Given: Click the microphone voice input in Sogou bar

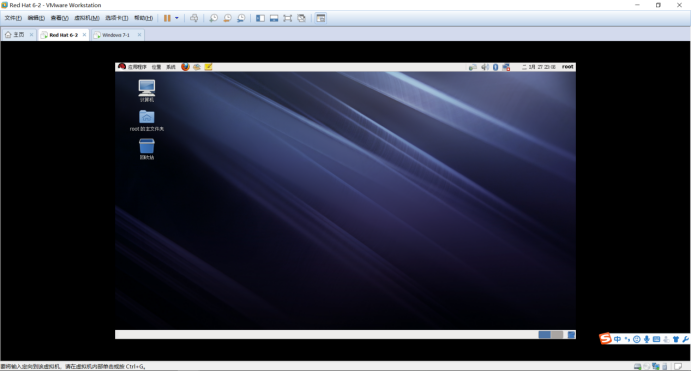Looking at the screenshot, I should pyautogui.click(x=647, y=339).
